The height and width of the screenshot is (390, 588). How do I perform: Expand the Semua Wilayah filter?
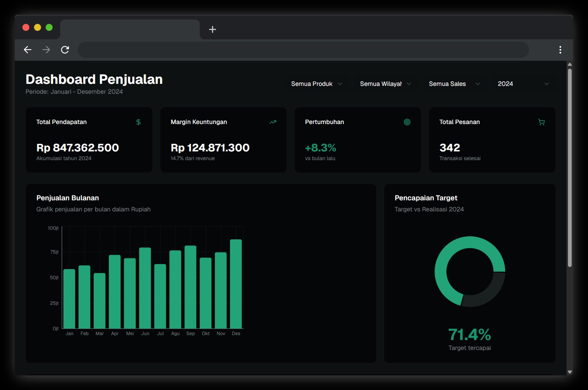pyautogui.click(x=385, y=84)
